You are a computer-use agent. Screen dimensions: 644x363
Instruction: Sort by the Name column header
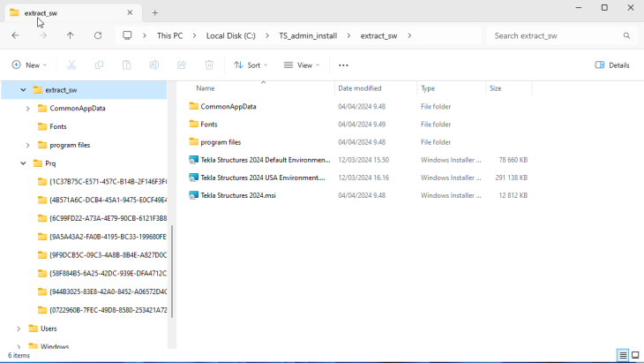[206, 88]
